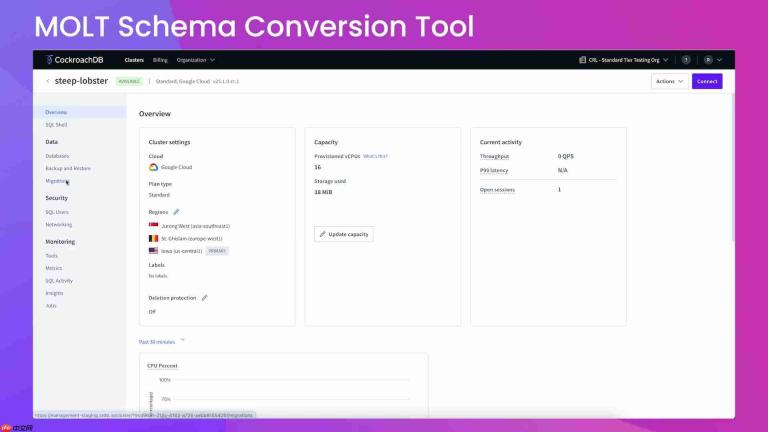The height and width of the screenshot is (432, 768).
Task: Go back using the arrow beside steep-lobster
Action: pos(48,81)
